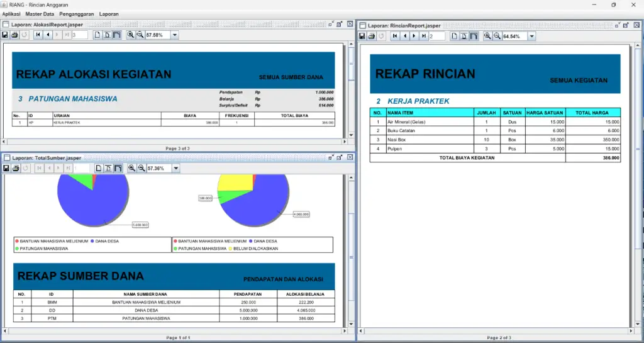Screen dimensions: 644x343
Task: Print the RincianReport.jasper report
Action: tap(372, 37)
